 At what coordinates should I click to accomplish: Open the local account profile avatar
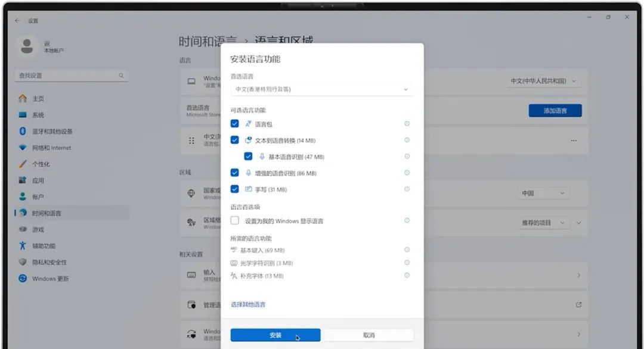tap(27, 46)
